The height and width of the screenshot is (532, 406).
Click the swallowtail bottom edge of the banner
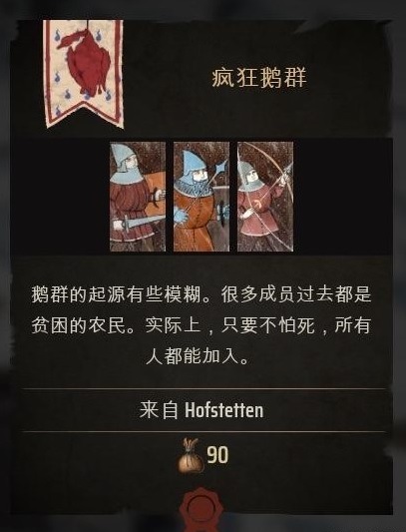85,115
